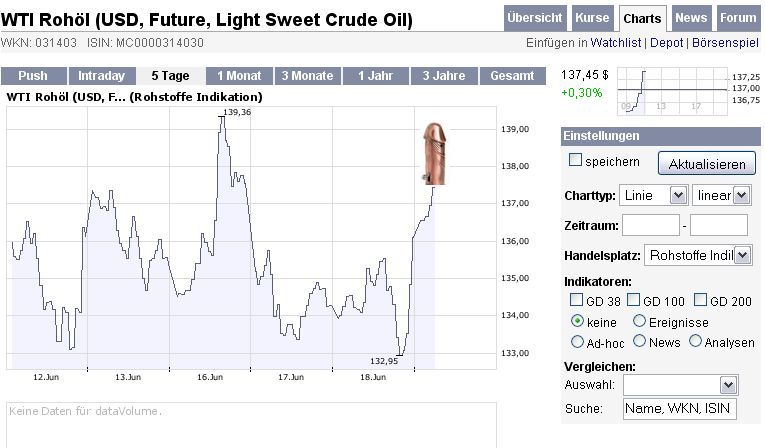Image resolution: width=765 pixels, height=448 pixels.
Task: Select the Ereignisse radio option
Action: point(639,321)
